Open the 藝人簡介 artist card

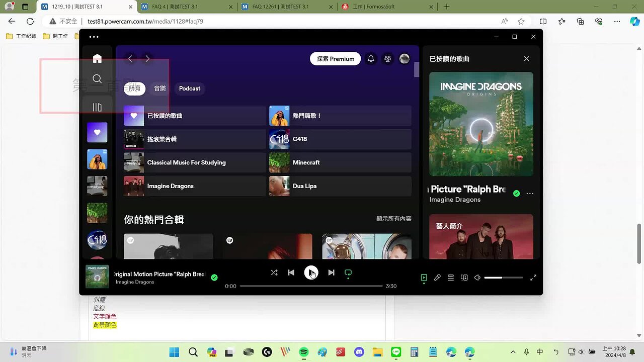coord(481,236)
